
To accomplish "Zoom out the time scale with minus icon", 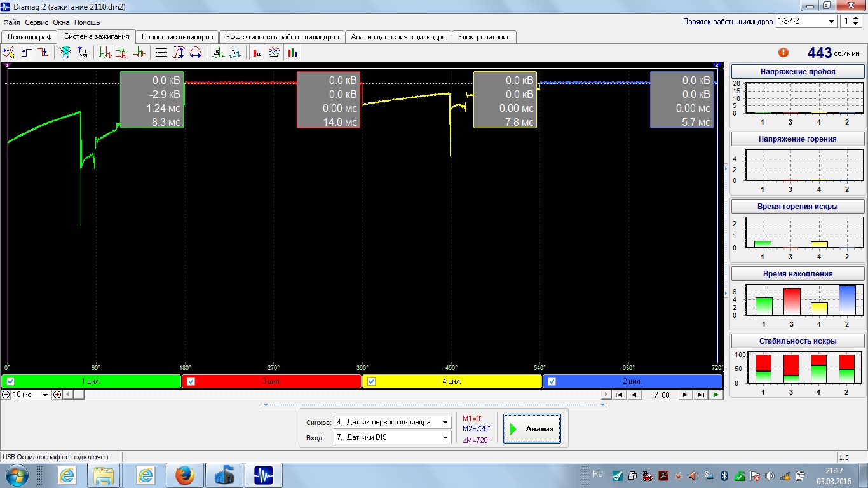I will [6, 395].
